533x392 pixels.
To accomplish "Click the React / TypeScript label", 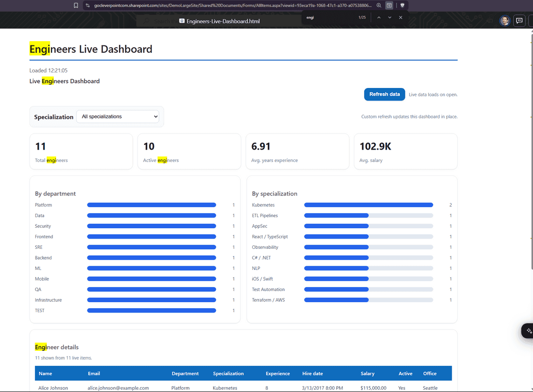I will click(x=270, y=237).
